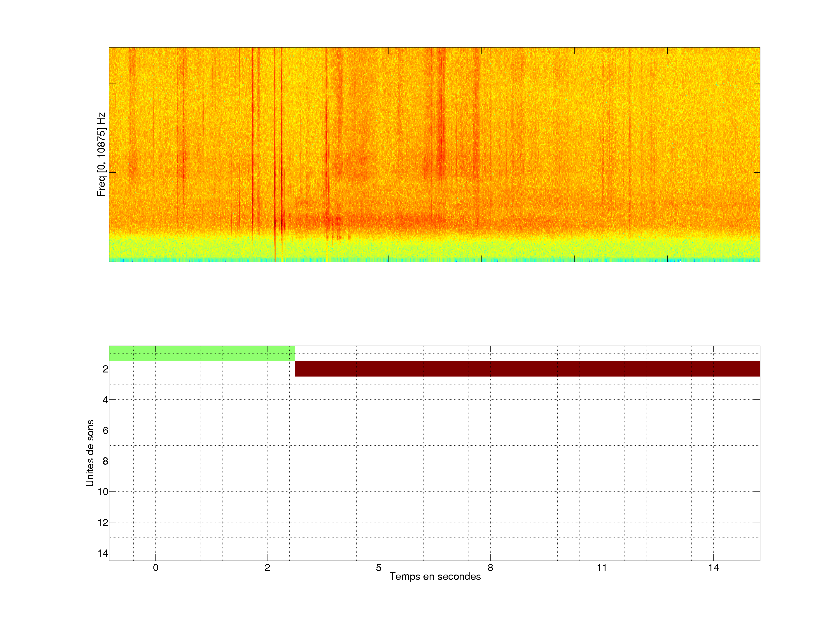Screen dimensions: 840x630
Task: Click y-axis tick label 6
Action: (105, 430)
